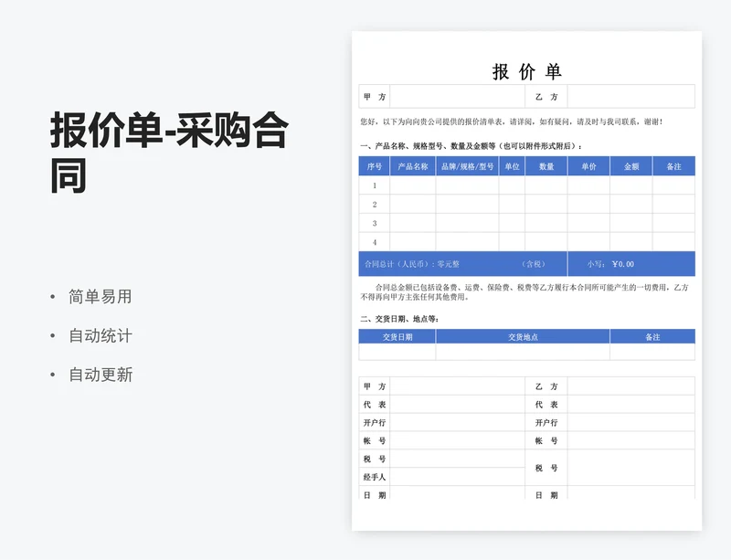The width and height of the screenshot is (731, 560).
Task: Click row number 2 in the 序号 column
Action: pyautogui.click(x=375, y=205)
